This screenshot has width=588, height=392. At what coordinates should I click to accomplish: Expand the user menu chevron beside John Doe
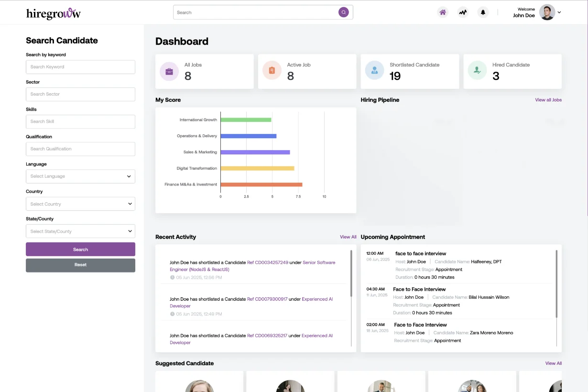[x=559, y=12]
